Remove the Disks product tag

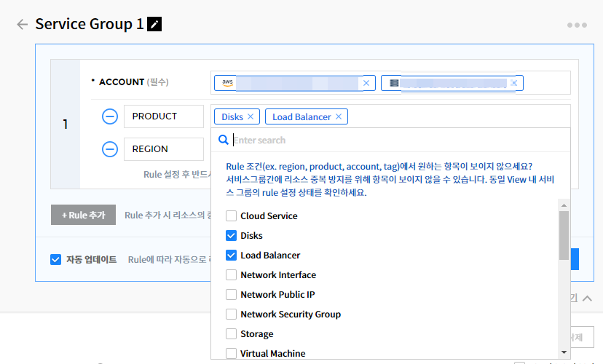[251, 116]
